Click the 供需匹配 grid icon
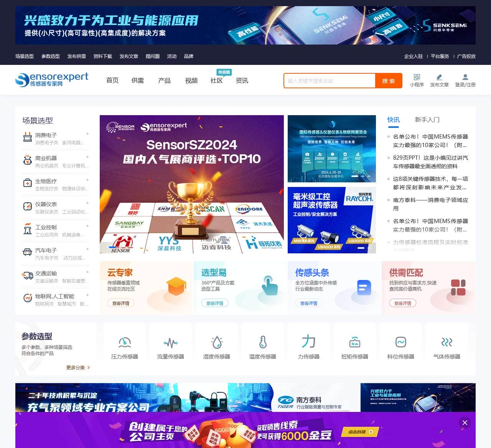Viewport: 491px width, 448px height. pos(458,287)
